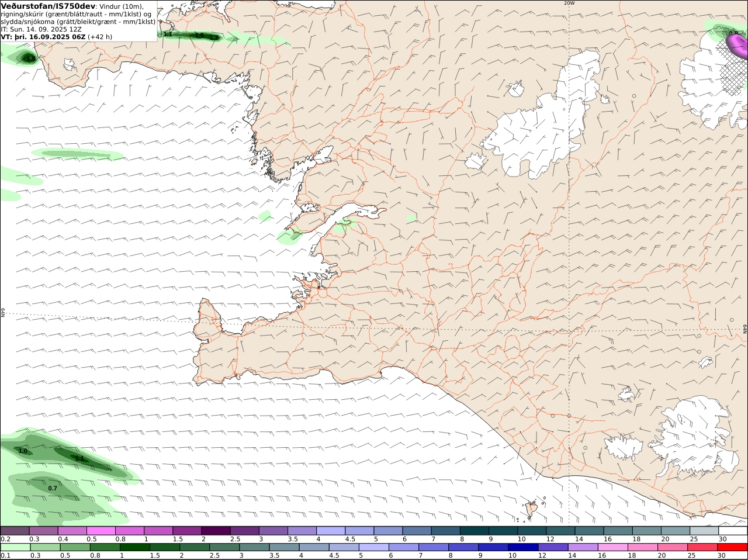Image resolution: width=748 pixels, height=560 pixels.
Task: Select the dark green 1 rain scale swatch
Action: pyautogui.click(x=134, y=547)
